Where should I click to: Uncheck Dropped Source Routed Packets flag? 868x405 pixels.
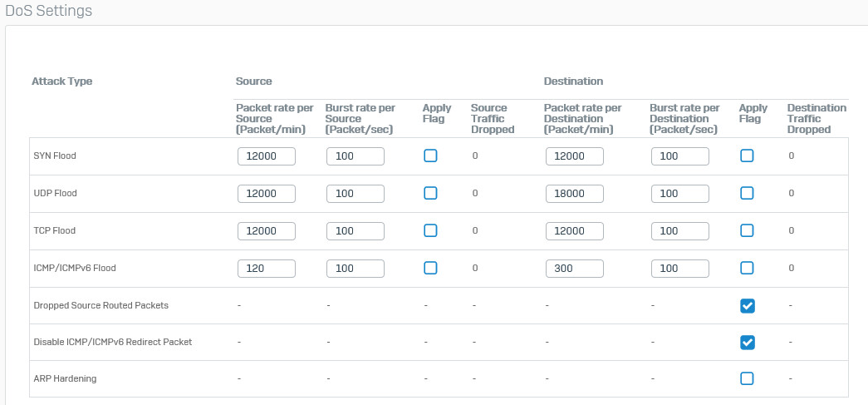coord(747,305)
